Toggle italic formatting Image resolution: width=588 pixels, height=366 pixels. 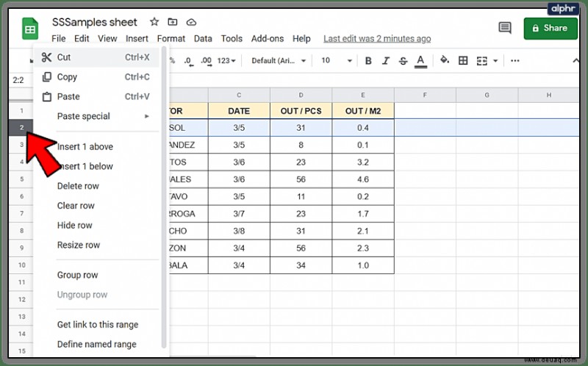tap(385, 61)
